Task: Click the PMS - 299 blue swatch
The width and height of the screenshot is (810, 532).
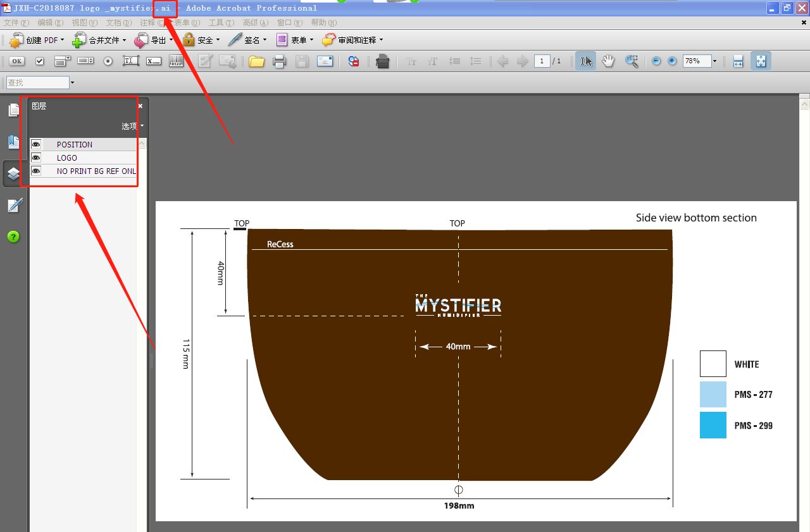Action: (713, 425)
